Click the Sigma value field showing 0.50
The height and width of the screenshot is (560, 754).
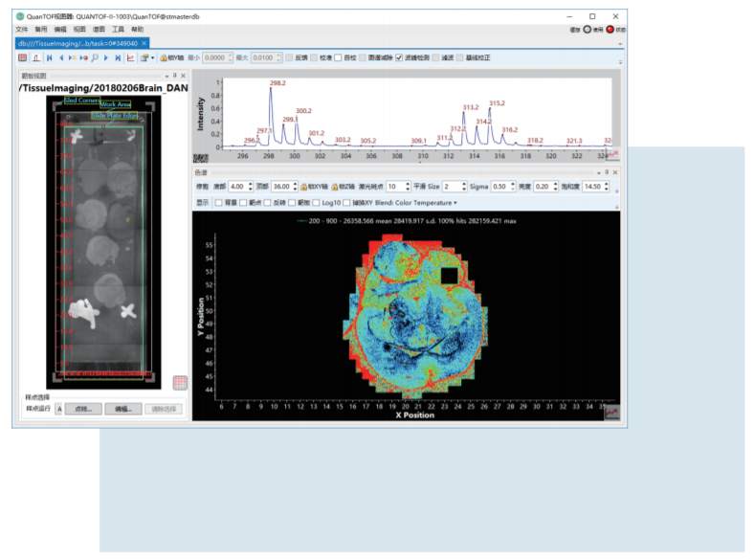pos(500,186)
